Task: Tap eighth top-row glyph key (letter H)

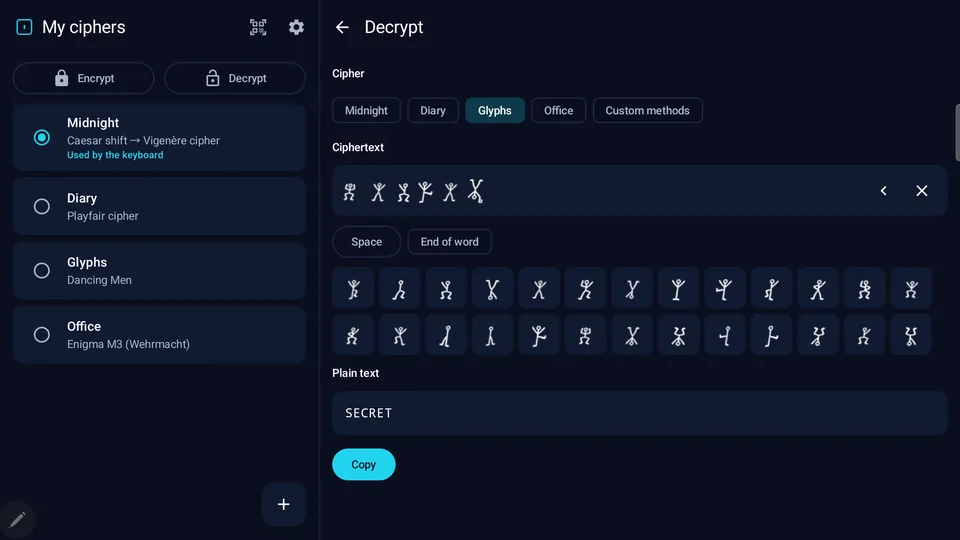Action: [678, 289]
